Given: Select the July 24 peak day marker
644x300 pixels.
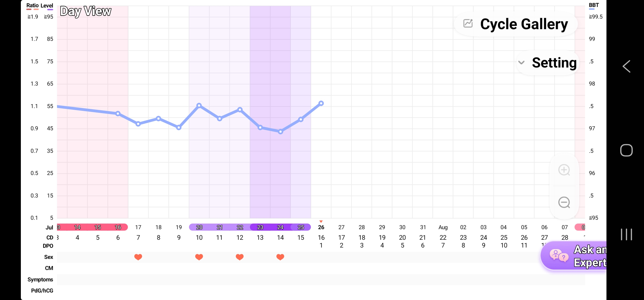Looking at the screenshot, I should click(x=280, y=227).
